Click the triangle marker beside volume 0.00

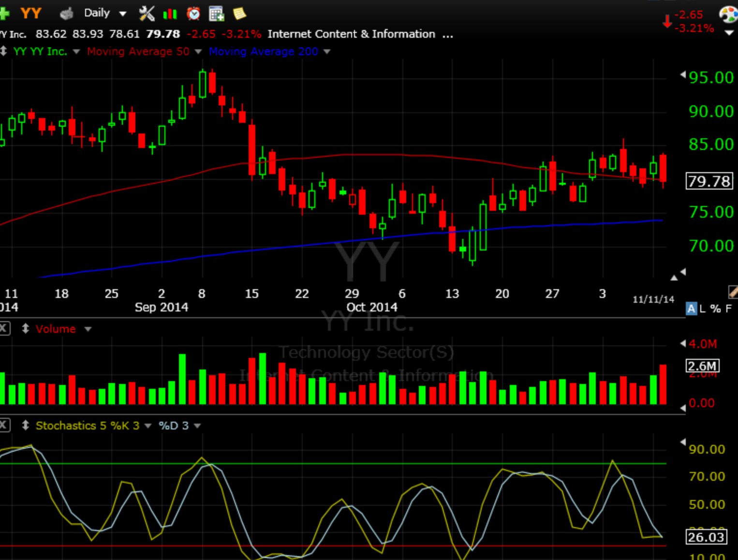pyautogui.click(x=683, y=408)
